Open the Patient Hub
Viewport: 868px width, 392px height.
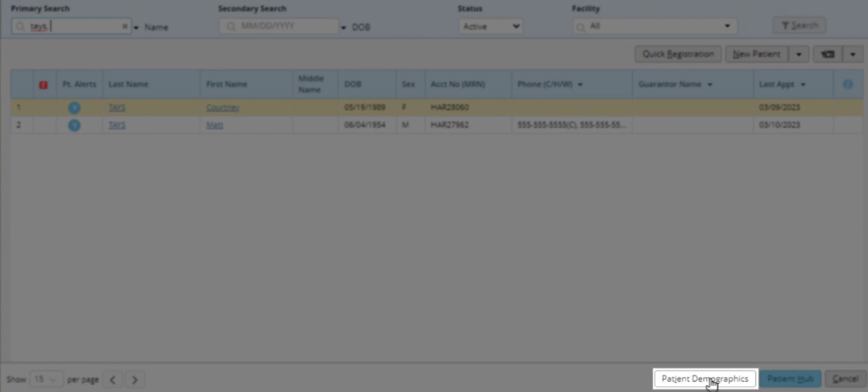(x=790, y=379)
